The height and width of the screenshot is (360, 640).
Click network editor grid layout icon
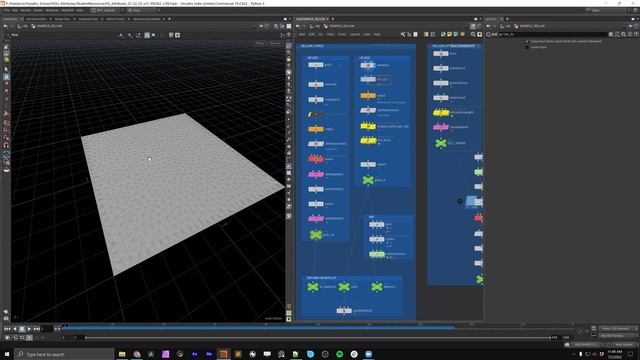pos(433,35)
